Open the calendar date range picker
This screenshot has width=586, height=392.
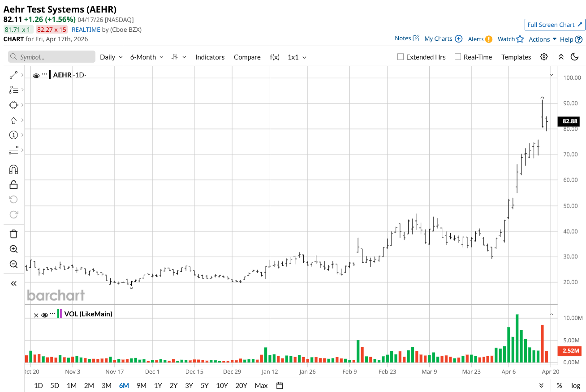click(280, 385)
